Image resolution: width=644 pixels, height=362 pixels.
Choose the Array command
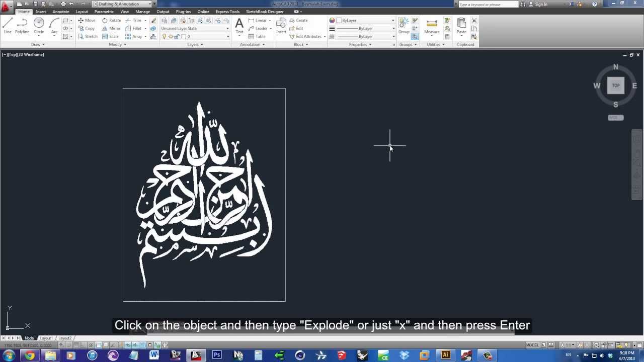(133, 37)
